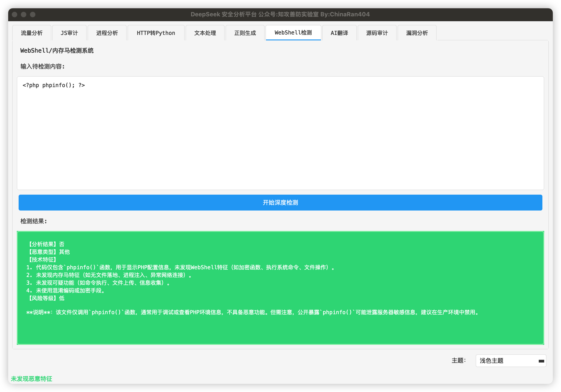The width and height of the screenshot is (561, 392).
Task: Click the red close window button
Action: coord(15,15)
